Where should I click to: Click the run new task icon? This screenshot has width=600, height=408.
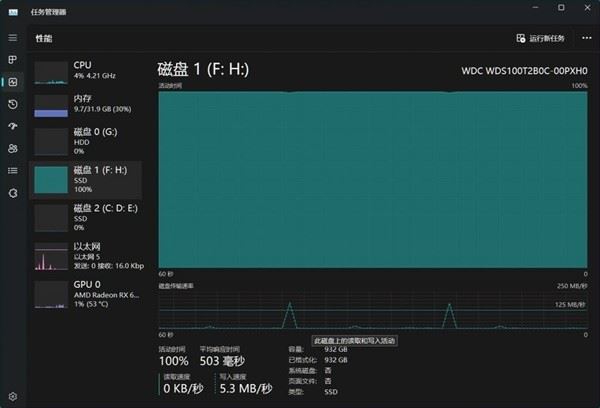[x=521, y=38]
